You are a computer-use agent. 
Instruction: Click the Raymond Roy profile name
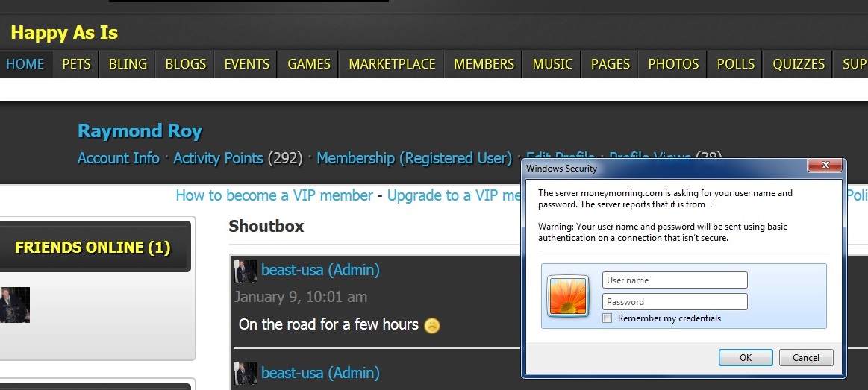(x=140, y=132)
